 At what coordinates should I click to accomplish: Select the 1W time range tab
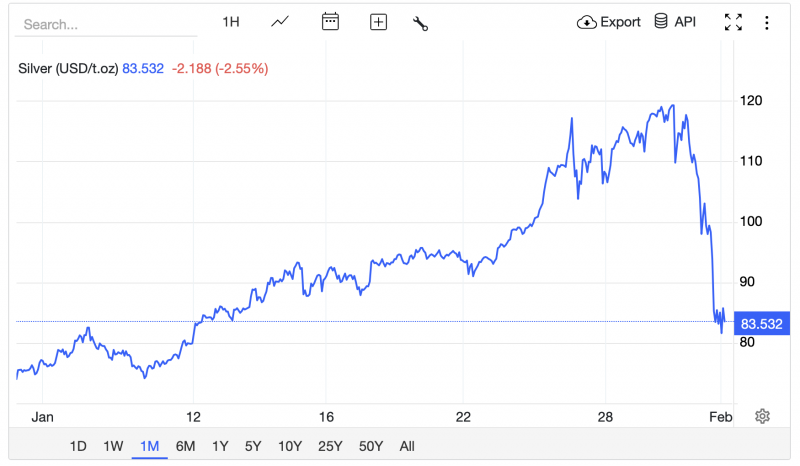(113, 446)
